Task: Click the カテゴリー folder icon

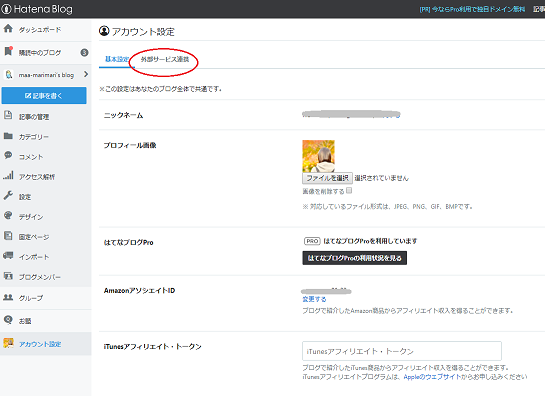Action: [8, 136]
